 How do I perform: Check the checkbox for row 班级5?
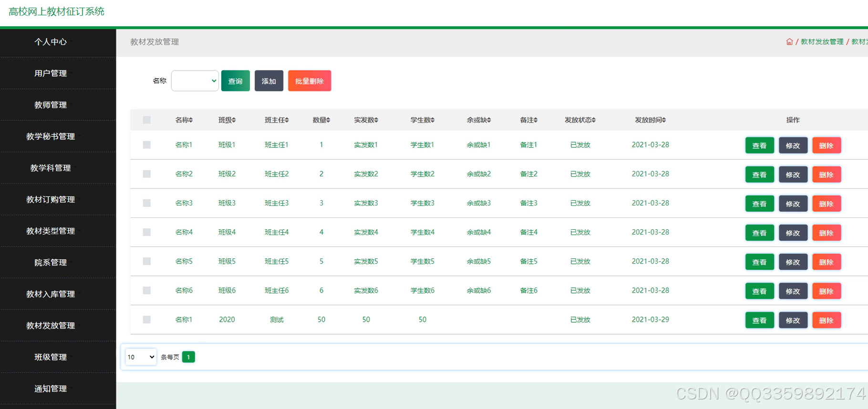(x=147, y=261)
